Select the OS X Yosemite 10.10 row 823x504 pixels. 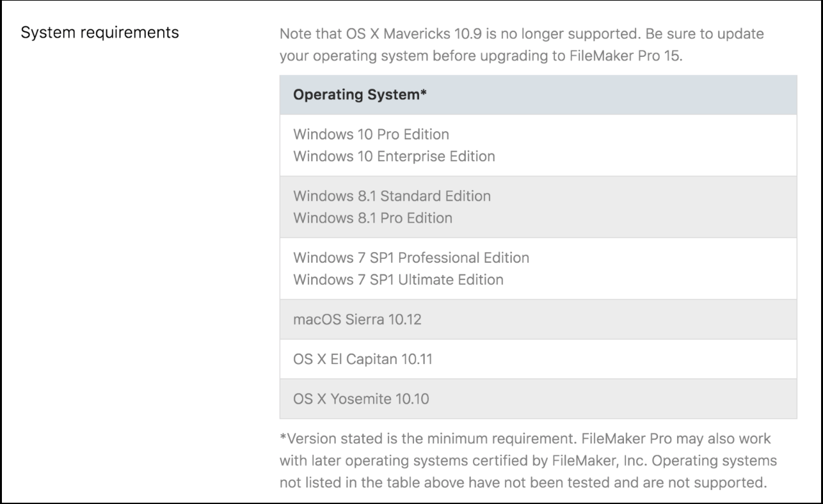(538, 399)
